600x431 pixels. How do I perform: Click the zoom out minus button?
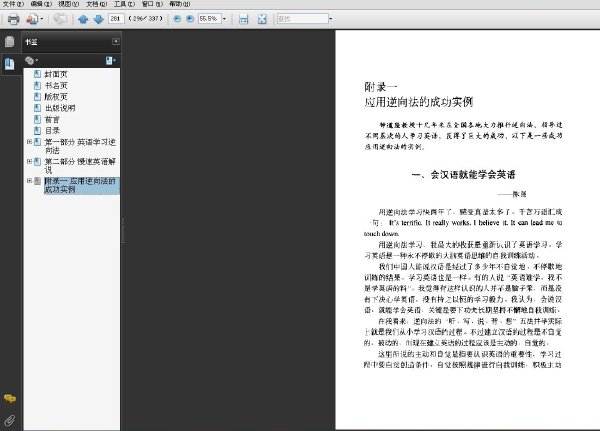coord(177,18)
